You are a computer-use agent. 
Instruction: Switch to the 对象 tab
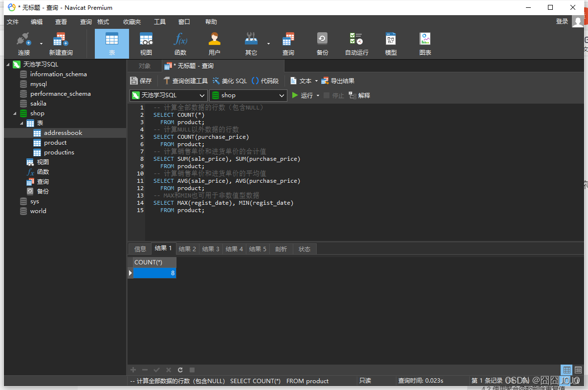pyautogui.click(x=145, y=66)
